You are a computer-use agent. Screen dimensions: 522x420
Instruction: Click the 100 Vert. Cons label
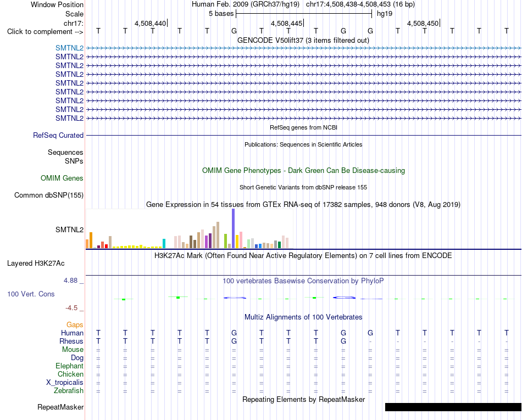tap(31, 294)
